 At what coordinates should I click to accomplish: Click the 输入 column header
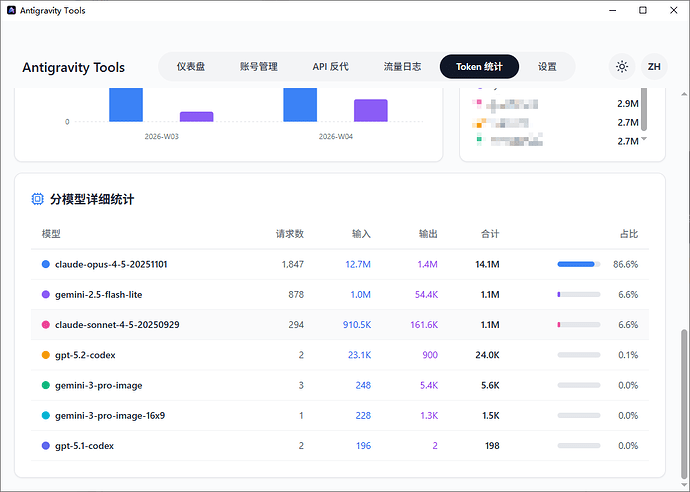point(361,234)
